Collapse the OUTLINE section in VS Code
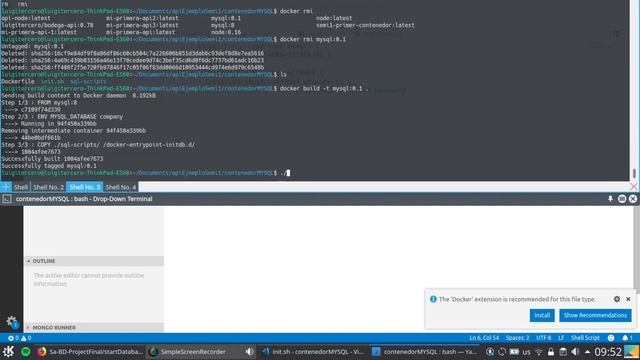640x360 pixels. [94, 261]
